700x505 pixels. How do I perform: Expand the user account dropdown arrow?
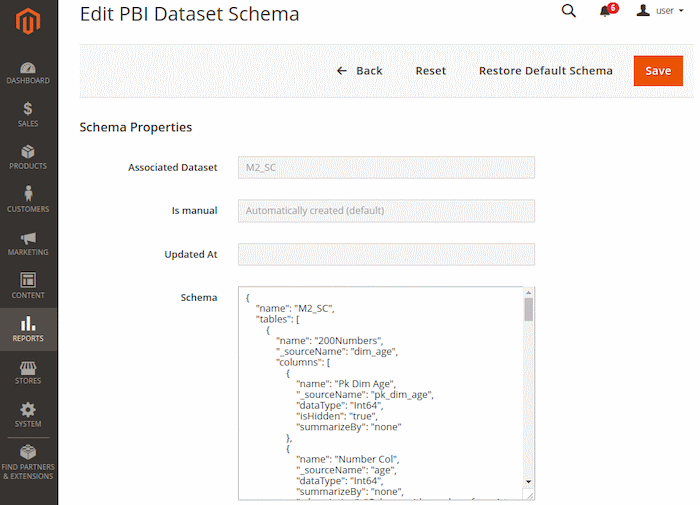681,11
